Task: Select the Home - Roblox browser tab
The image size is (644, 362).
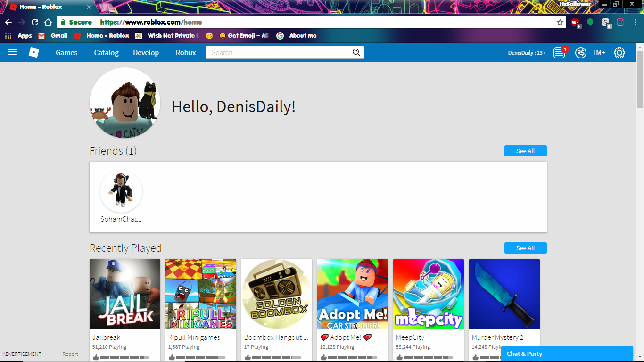Action: tap(50, 7)
